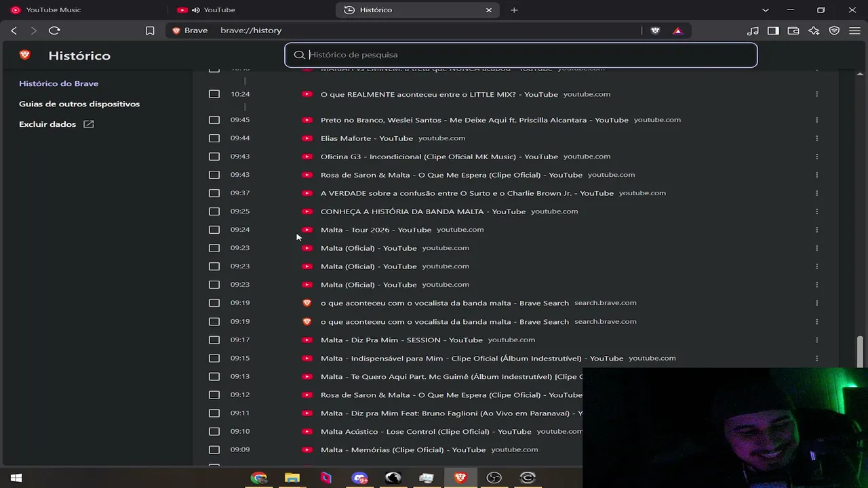Click the history page vertical scrollbar thumb

tap(861, 352)
